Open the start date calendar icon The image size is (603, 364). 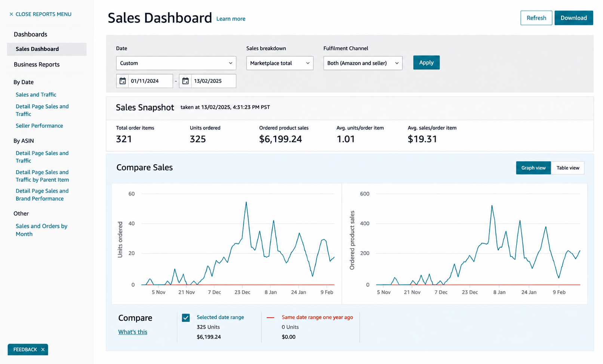123,81
